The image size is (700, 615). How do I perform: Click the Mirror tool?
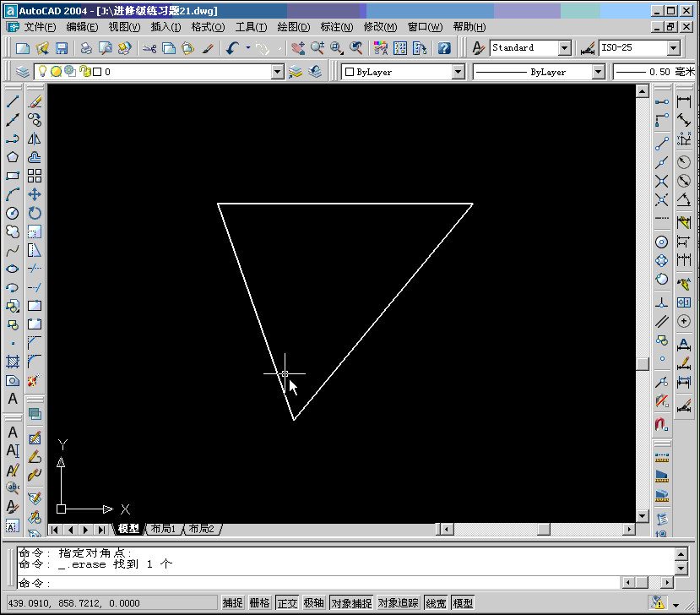[x=35, y=139]
